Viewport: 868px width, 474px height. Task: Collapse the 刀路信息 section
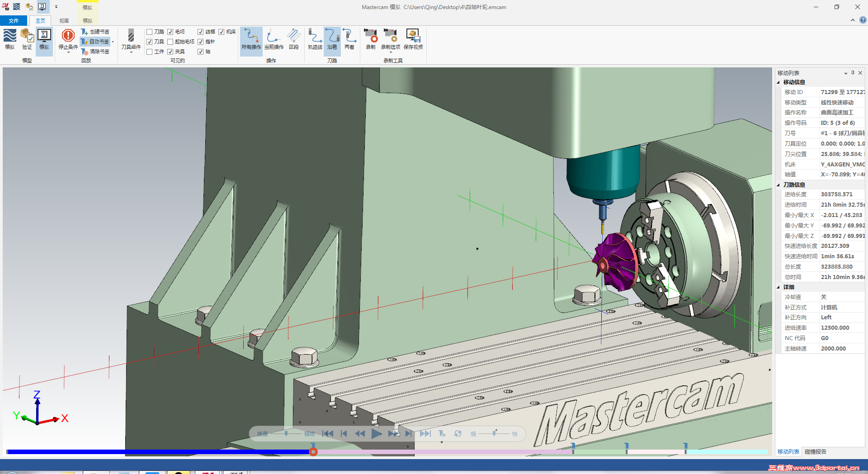(x=778, y=185)
